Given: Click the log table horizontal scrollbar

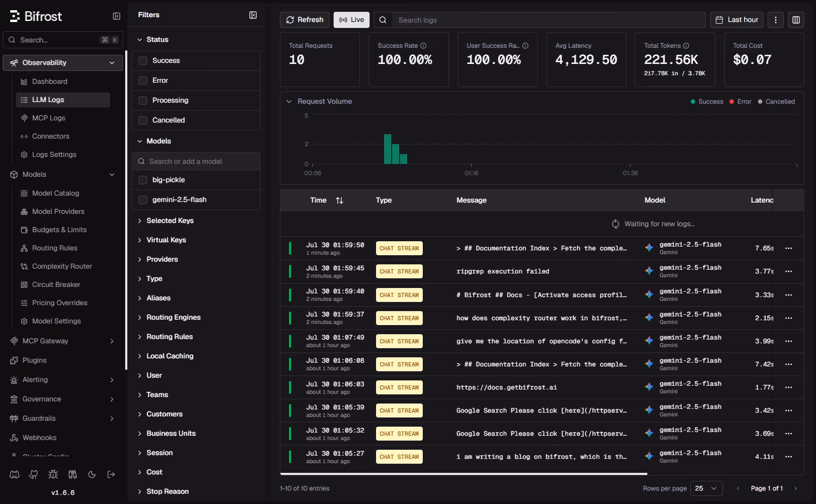Looking at the screenshot, I should click(464, 474).
